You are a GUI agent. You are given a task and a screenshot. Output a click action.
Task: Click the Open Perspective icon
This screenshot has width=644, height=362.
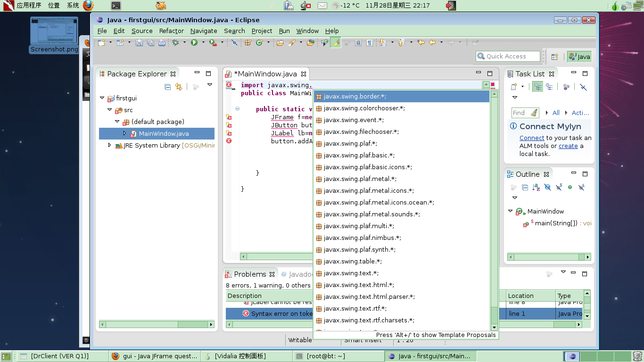(x=554, y=57)
